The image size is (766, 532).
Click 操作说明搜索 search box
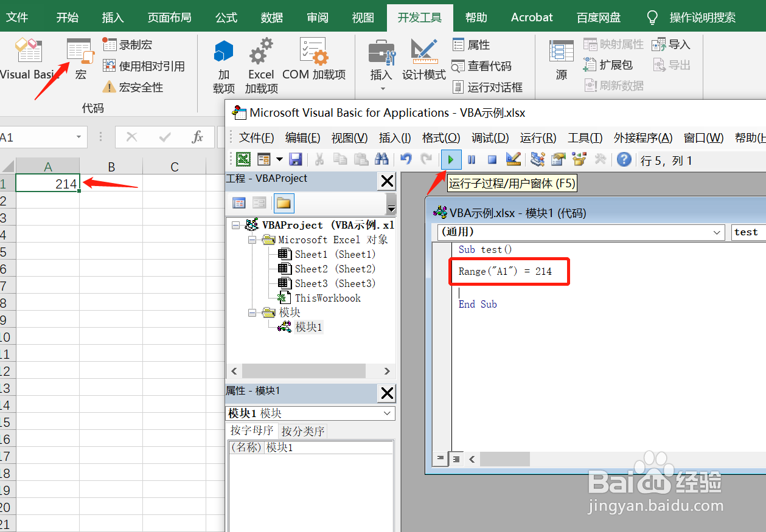702,17
